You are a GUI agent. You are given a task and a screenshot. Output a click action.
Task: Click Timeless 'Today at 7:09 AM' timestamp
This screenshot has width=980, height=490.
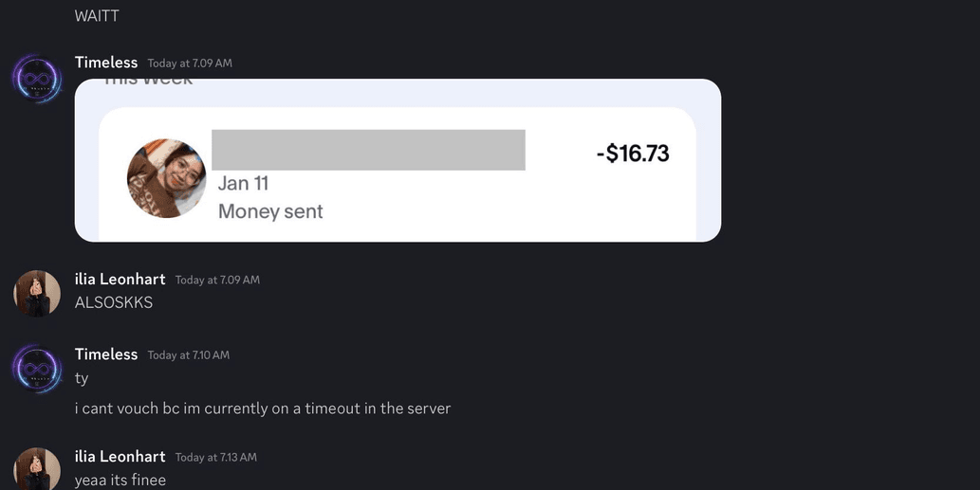(190, 64)
